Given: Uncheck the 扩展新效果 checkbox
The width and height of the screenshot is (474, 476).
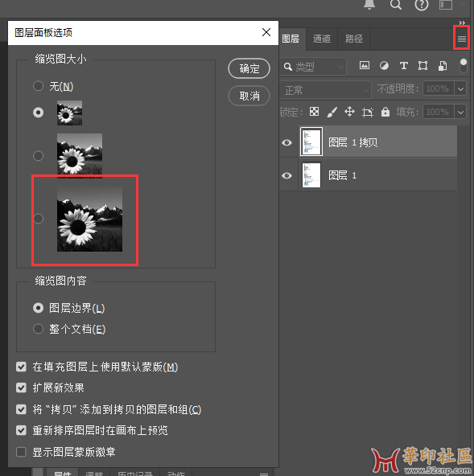Looking at the screenshot, I should (x=21, y=388).
